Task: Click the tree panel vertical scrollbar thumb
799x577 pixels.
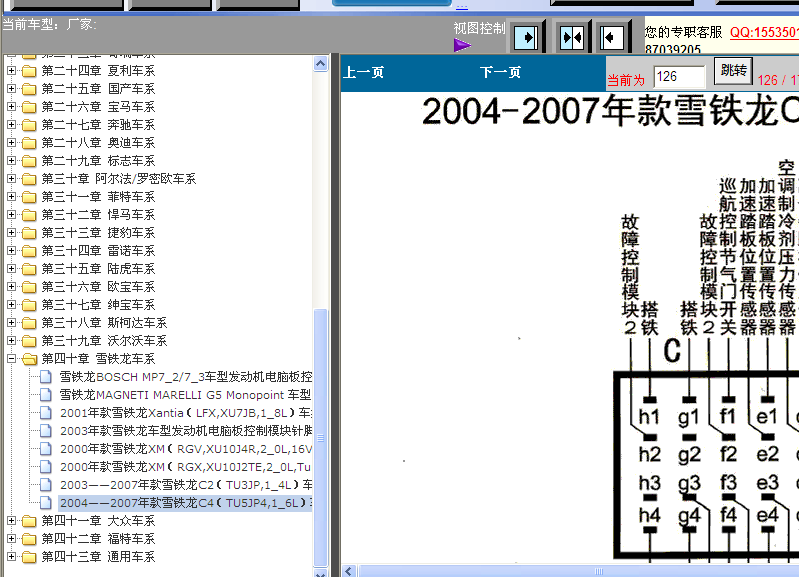Action: pyautogui.click(x=321, y=438)
